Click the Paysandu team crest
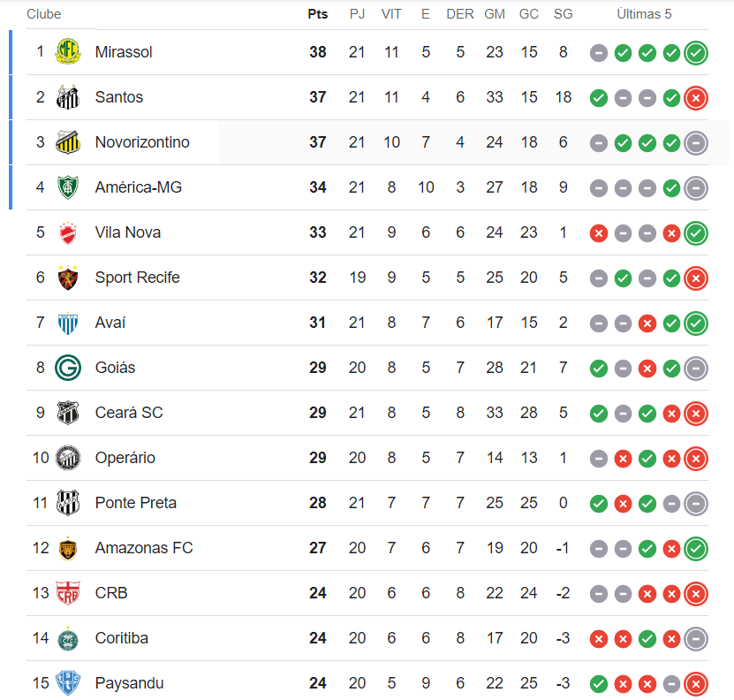 [x=68, y=683]
